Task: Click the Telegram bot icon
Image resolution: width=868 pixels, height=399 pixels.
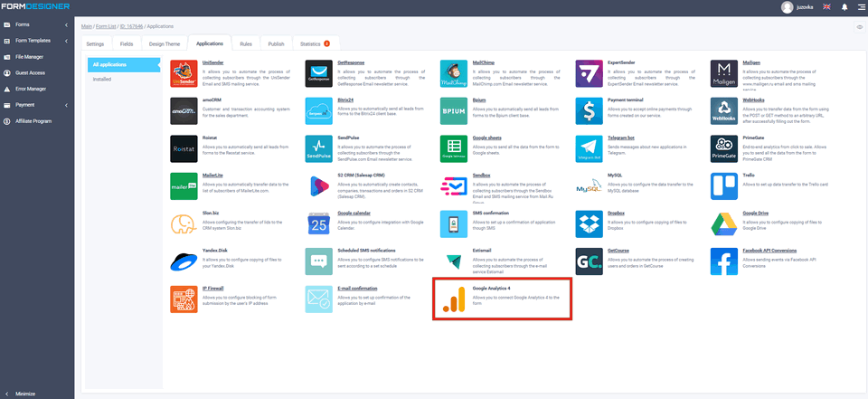Action: [x=590, y=148]
